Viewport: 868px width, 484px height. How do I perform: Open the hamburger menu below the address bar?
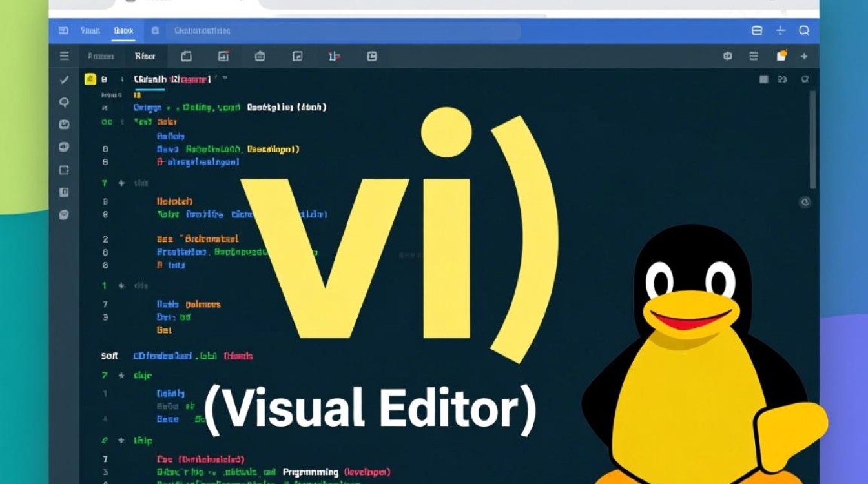click(x=65, y=56)
